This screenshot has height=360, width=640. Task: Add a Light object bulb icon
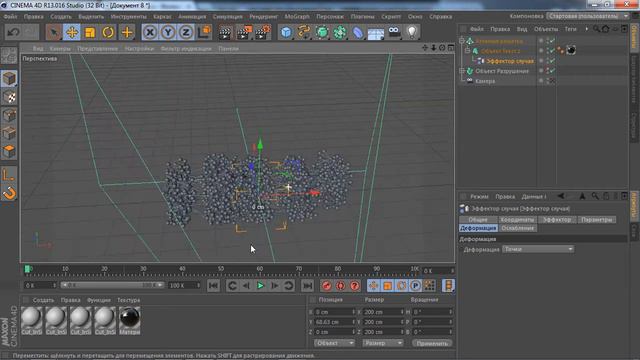(412, 32)
